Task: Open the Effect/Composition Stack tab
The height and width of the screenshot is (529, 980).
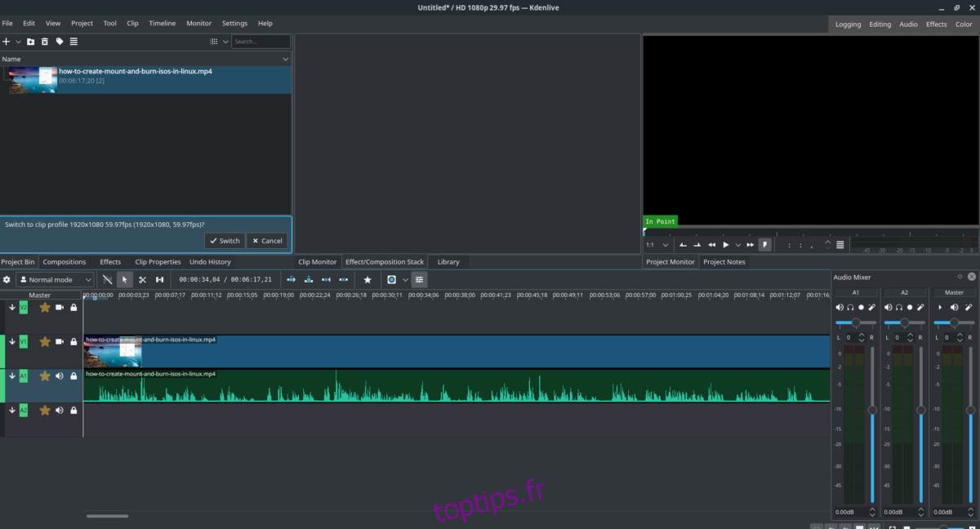Action: coord(385,262)
